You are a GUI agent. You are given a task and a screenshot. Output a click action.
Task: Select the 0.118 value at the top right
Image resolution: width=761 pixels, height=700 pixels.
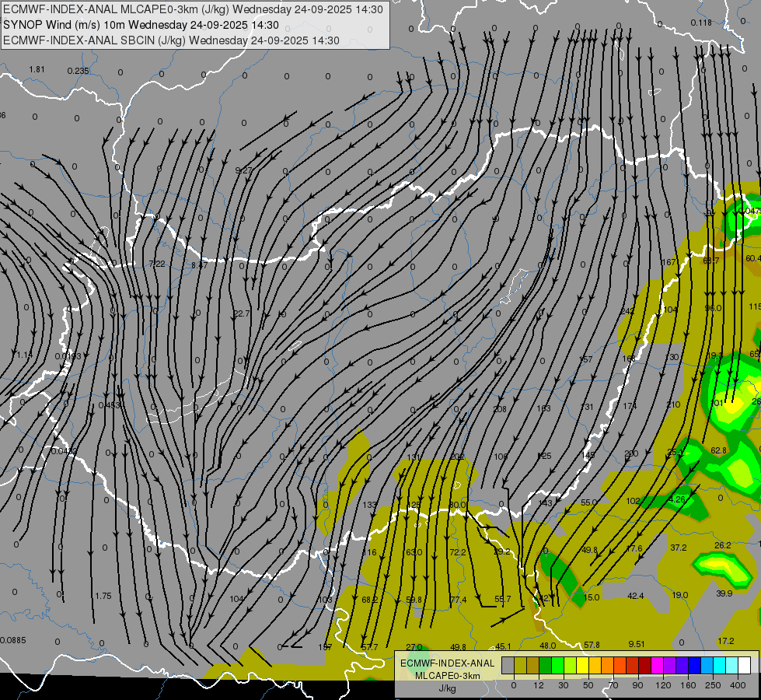coord(701,23)
